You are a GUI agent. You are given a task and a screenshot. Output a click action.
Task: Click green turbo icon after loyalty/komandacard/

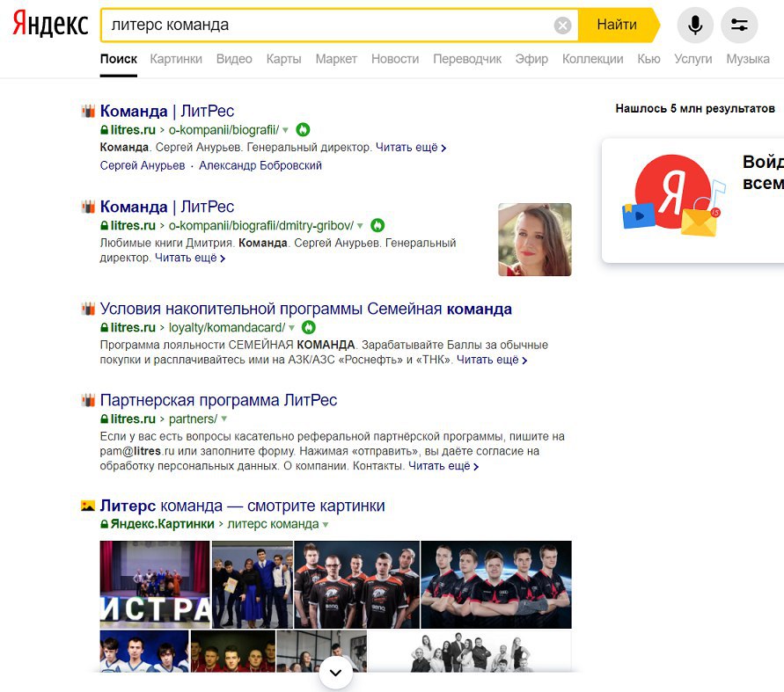click(309, 327)
